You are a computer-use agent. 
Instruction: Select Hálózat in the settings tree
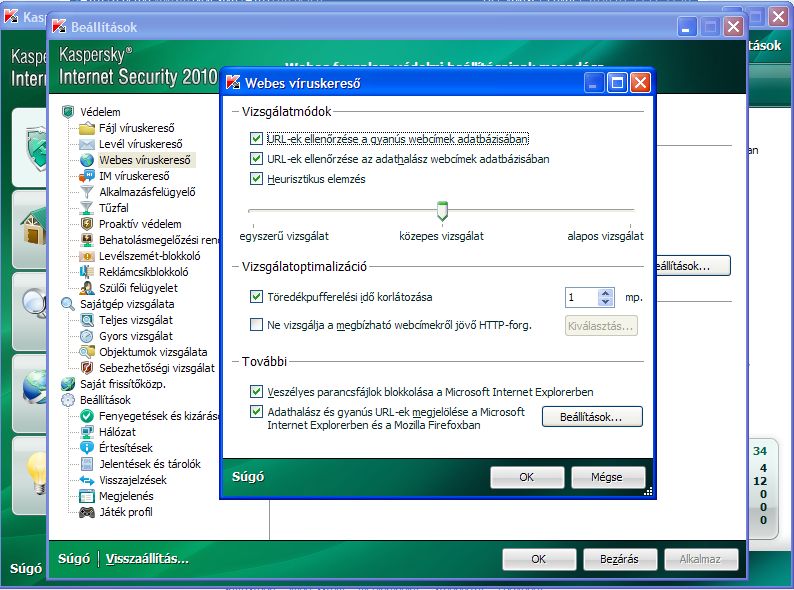point(117,432)
